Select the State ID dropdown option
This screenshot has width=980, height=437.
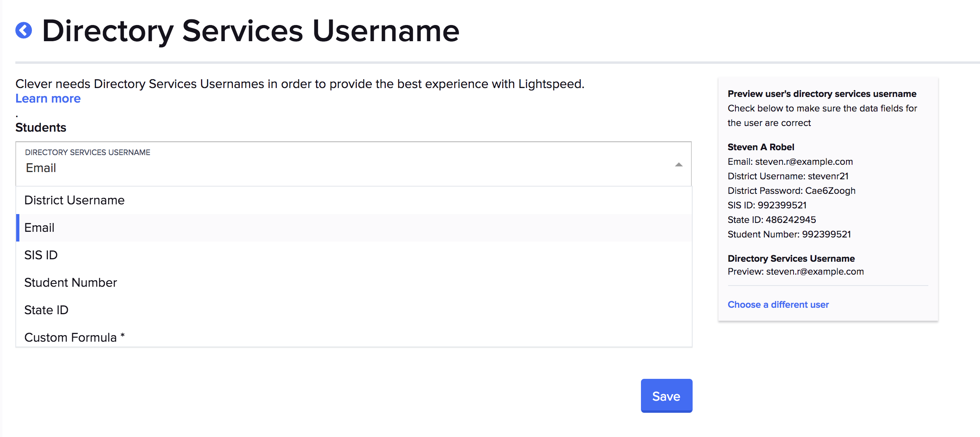(x=46, y=310)
